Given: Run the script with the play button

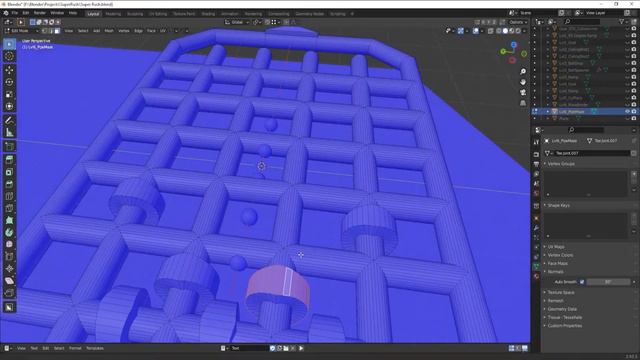Looking at the screenshot, I should (x=301, y=348).
